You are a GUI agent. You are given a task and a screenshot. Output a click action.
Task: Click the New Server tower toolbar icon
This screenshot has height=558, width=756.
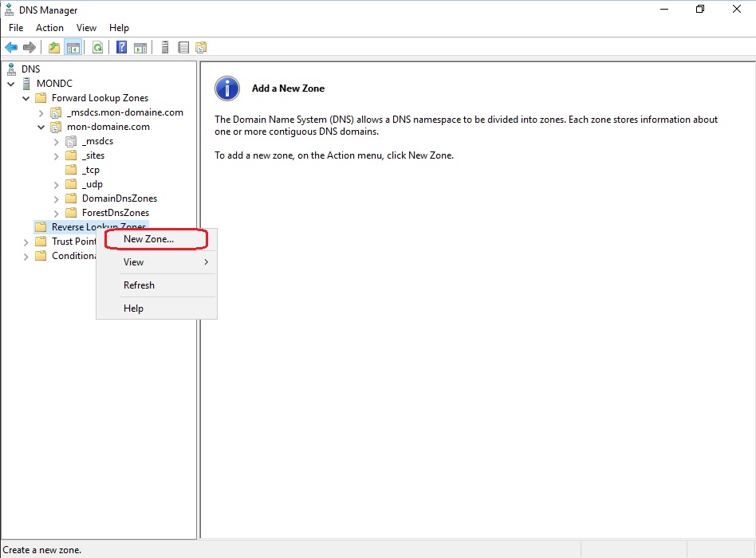click(165, 47)
